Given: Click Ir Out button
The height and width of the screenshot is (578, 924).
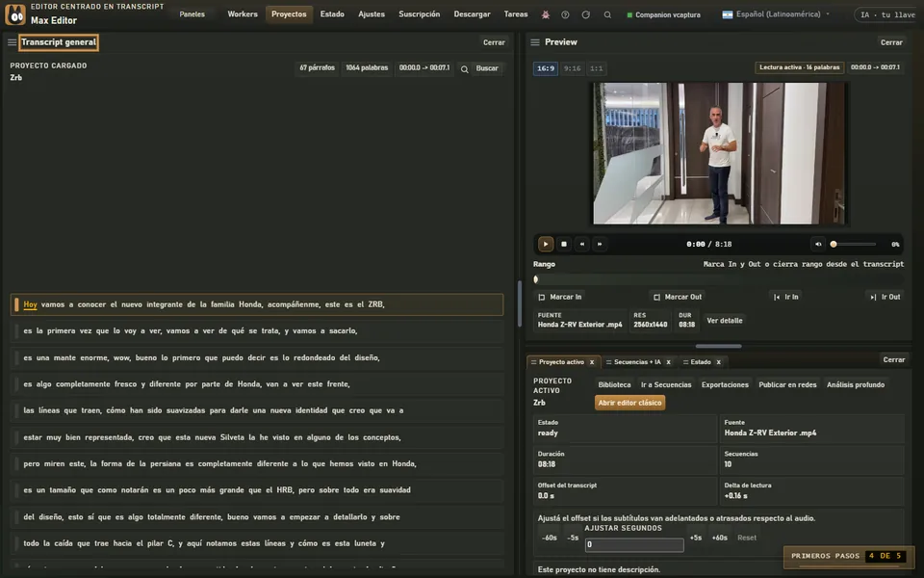Looking at the screenshot, I should [885, 297].
